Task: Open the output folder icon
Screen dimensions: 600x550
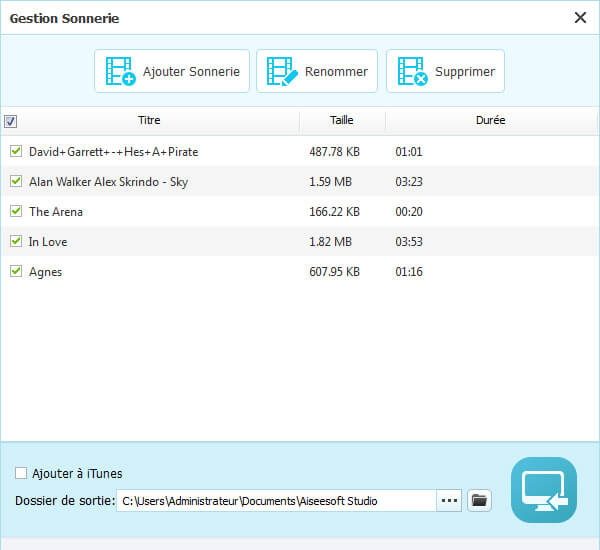Action: tap(480, 500)
